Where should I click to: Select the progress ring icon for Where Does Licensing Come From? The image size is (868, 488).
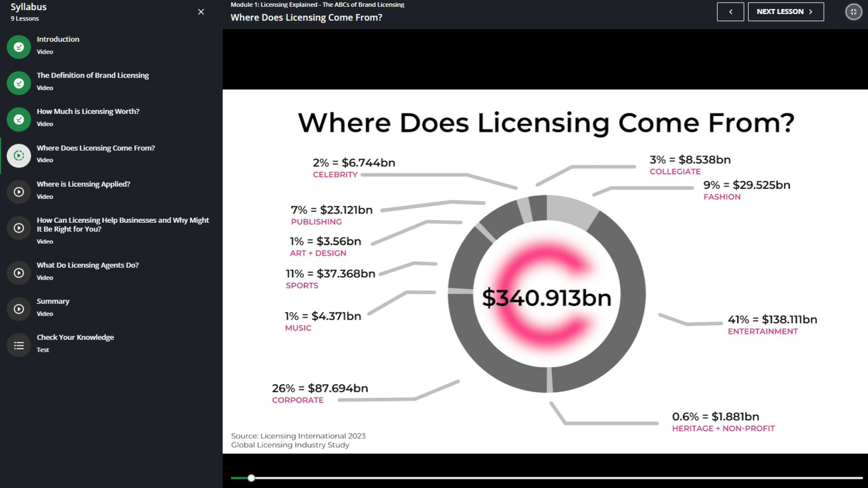tap(19, 155)
